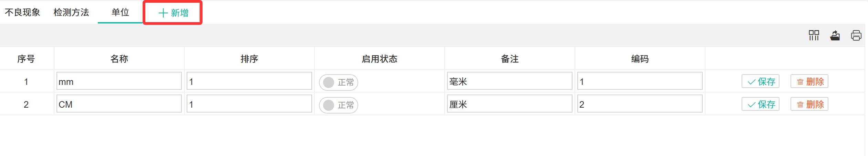Screen dimensions: 868x156
Task: Click the remark field containing 厘米
Action: click(x=510, y=104)
